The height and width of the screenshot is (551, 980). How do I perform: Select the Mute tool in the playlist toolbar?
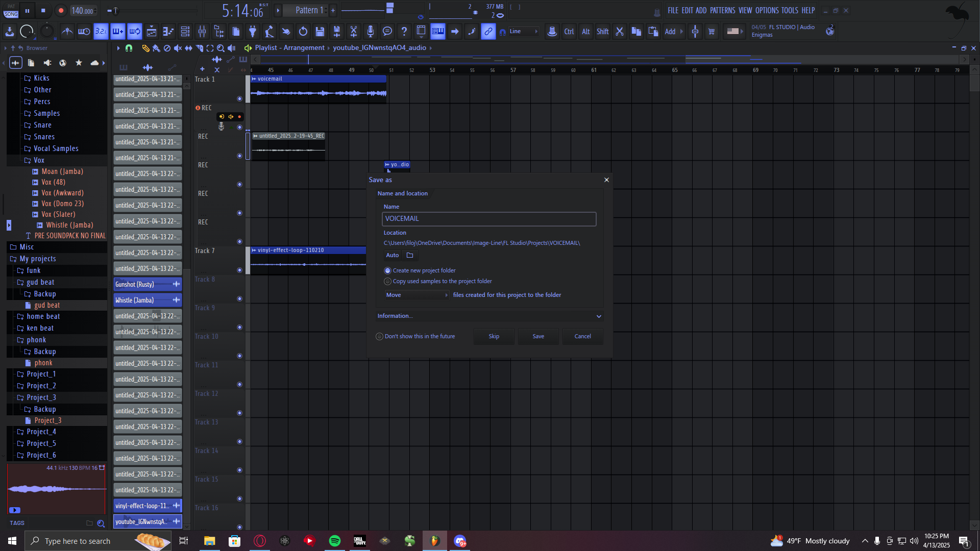click(178, 48)
